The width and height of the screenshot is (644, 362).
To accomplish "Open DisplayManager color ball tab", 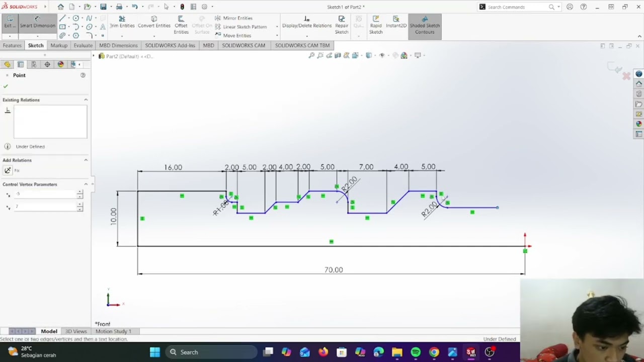I will (x=61, y=64).
